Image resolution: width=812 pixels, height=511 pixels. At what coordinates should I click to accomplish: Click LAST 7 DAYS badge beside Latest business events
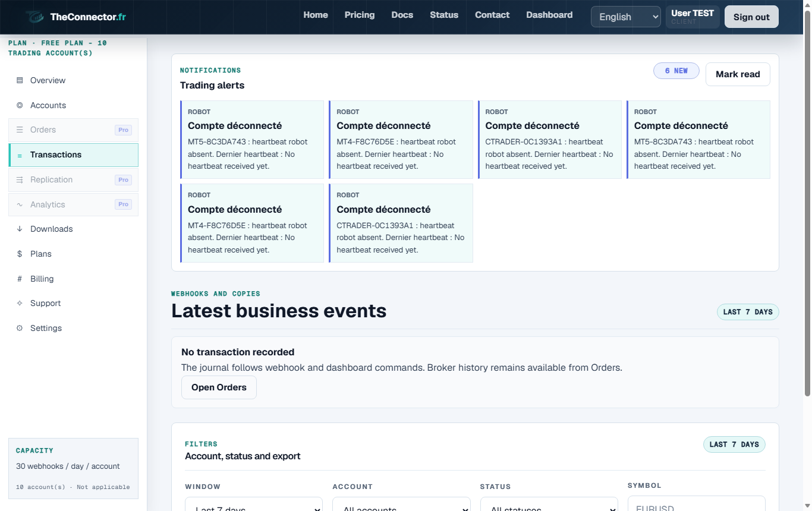coord(748,312)
